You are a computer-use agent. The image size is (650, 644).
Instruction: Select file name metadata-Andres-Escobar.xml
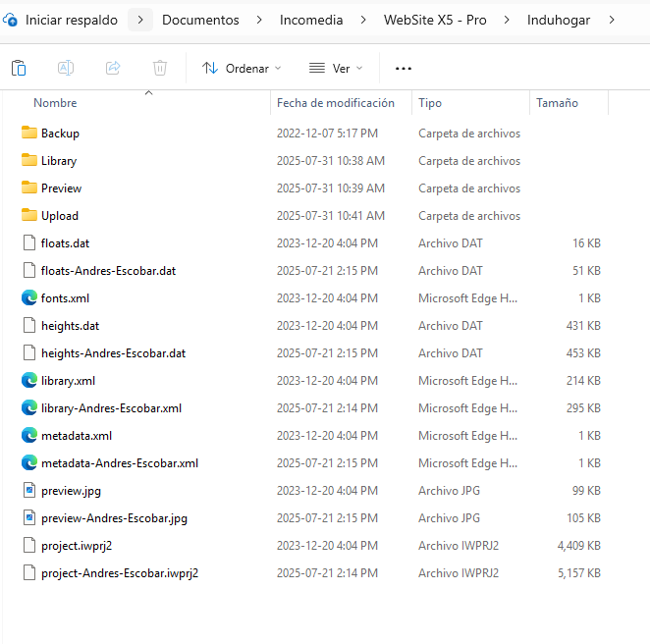pos(120,463)
